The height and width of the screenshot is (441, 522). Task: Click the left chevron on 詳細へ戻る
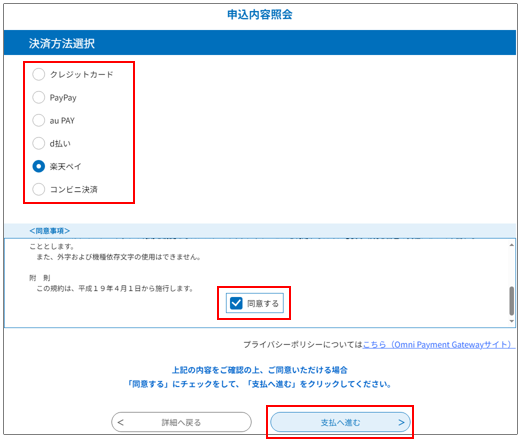[x=121, y=422]
